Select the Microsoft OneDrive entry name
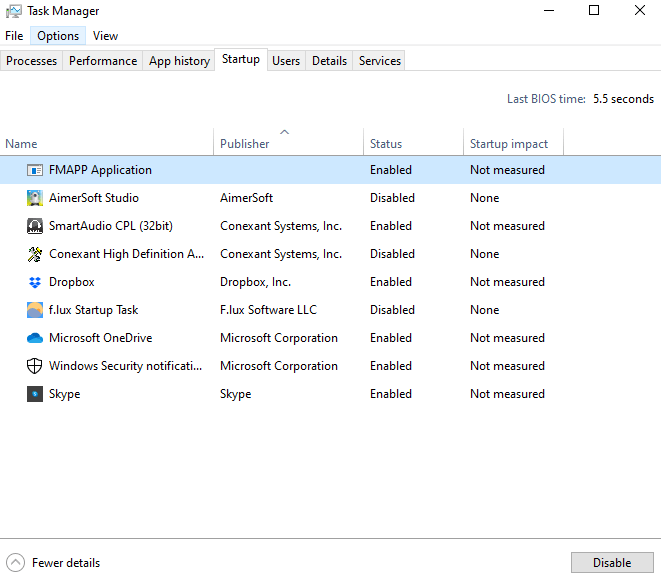The height and width of the screenshot is (580, 661). (x=100, y=338)
